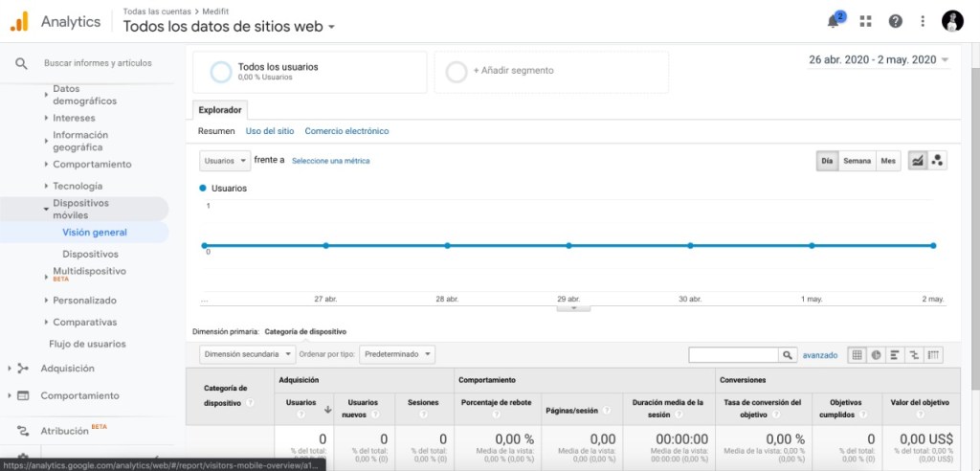Open the Dimensión secundaria dropdown
This screenshot has height=471, width=980.
[247, 354]
